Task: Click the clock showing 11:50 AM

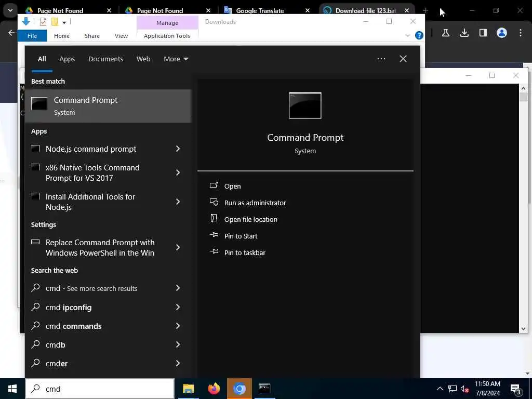Action: (487, 384)
